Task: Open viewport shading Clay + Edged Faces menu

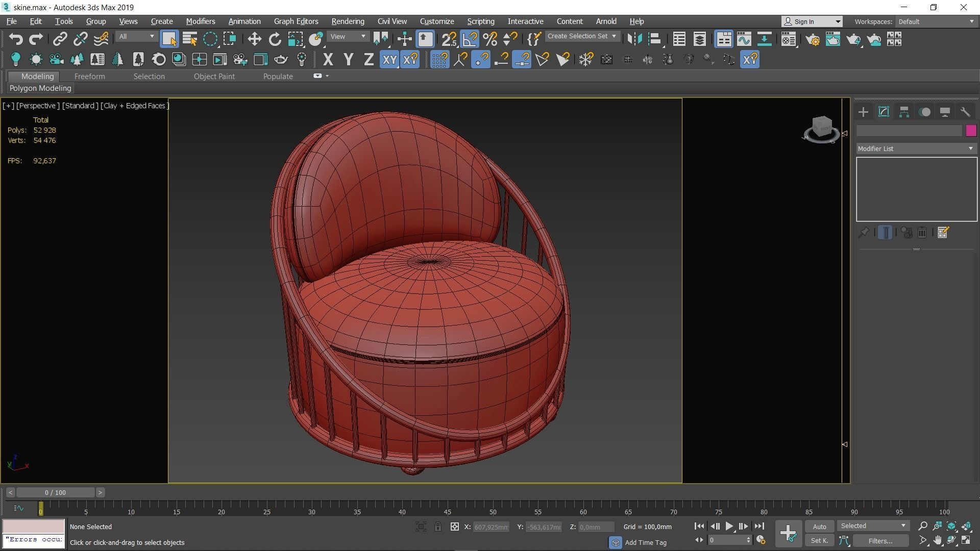Action: 135,106
